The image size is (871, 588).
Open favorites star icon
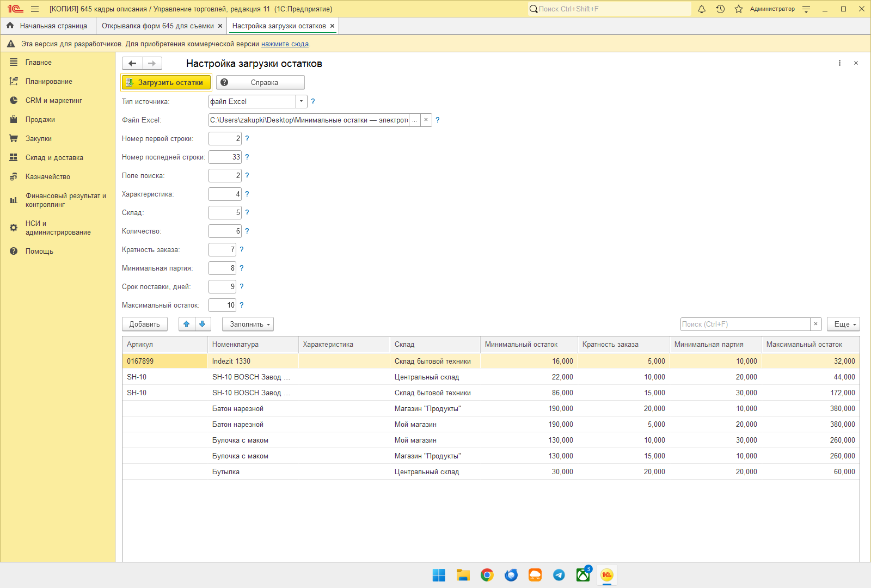coord(739,9)
